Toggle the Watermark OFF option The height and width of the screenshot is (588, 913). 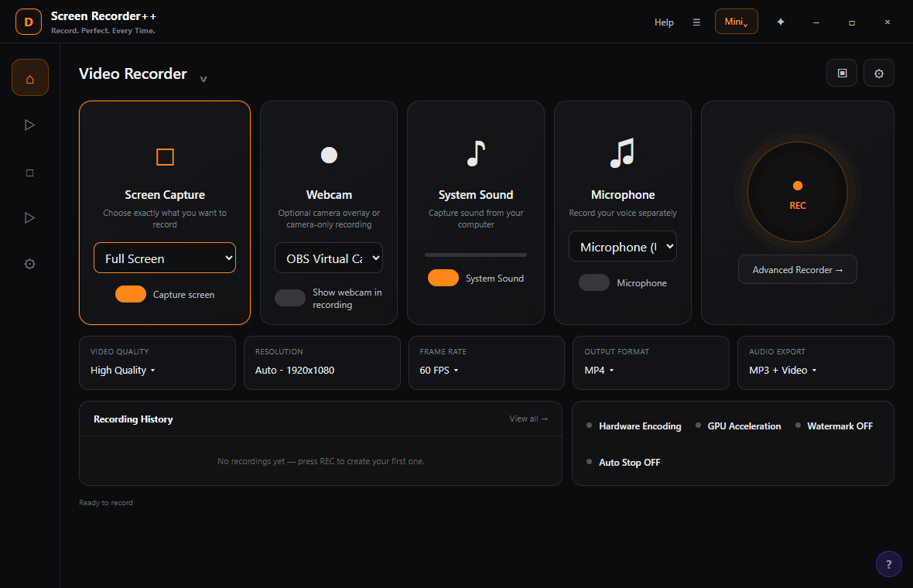coord(834,426)
